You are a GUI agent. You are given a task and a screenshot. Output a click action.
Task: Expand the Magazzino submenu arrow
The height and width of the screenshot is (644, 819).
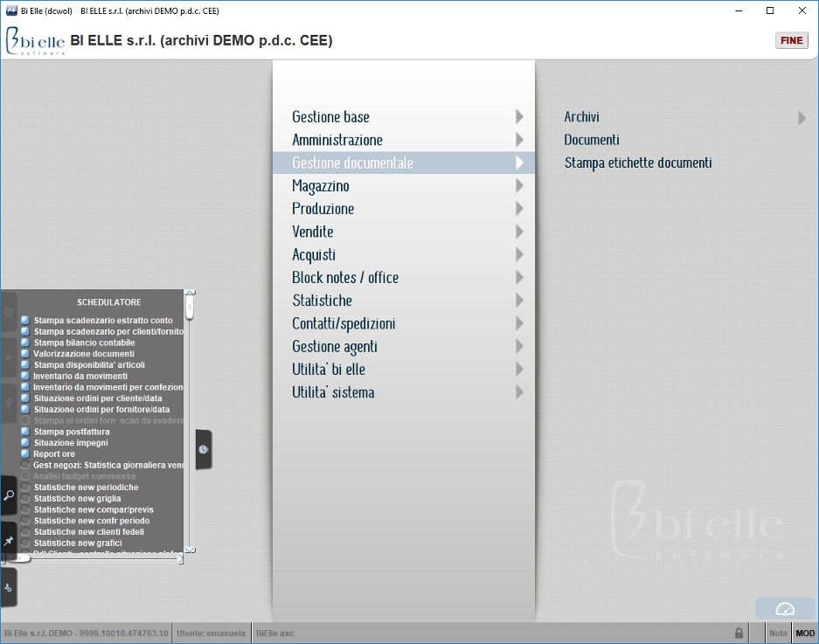pyautogui.click(x=519, y=186)
